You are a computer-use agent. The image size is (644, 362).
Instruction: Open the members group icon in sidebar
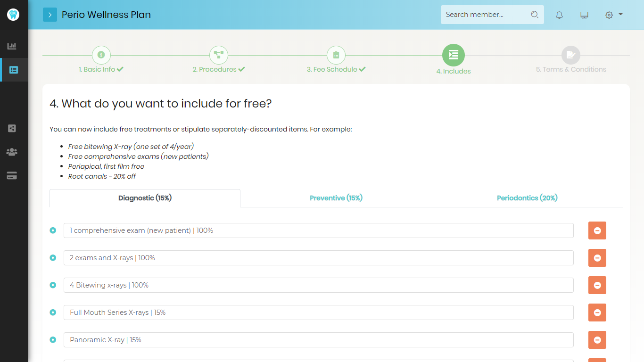(x=12, y=152)
